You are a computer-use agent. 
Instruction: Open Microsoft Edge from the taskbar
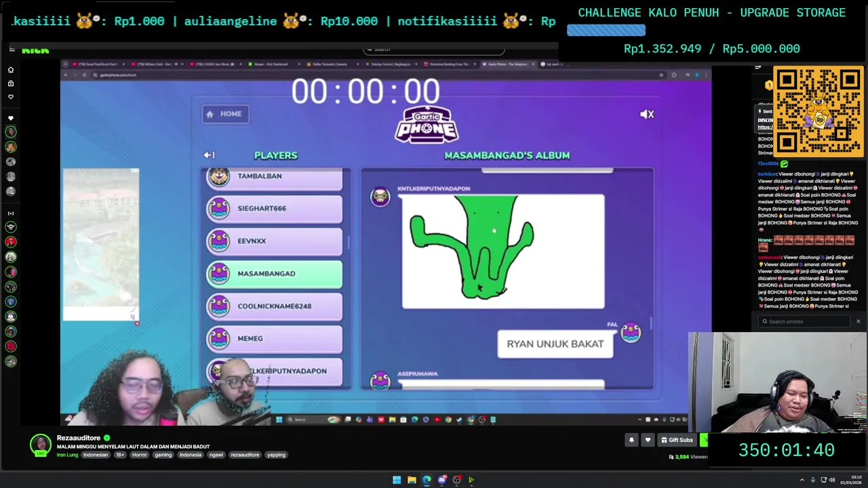[x=427, y=480]
